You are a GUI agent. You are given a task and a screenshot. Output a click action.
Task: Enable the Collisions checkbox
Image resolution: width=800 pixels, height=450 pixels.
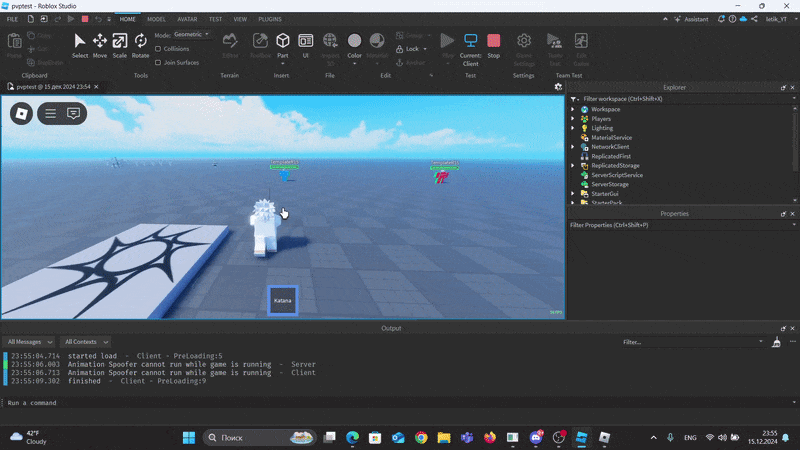tap(158, 49)
